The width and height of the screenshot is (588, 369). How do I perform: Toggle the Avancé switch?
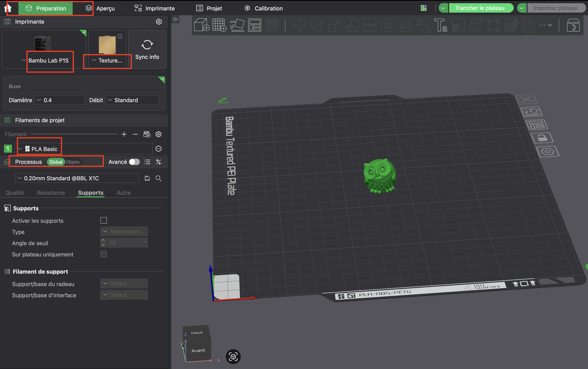[134, 162]
